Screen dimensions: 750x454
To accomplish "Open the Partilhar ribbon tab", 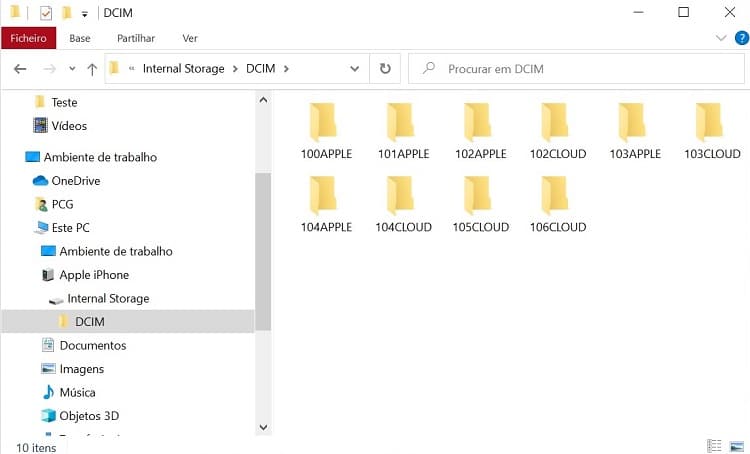I will [x=136, y=38].
